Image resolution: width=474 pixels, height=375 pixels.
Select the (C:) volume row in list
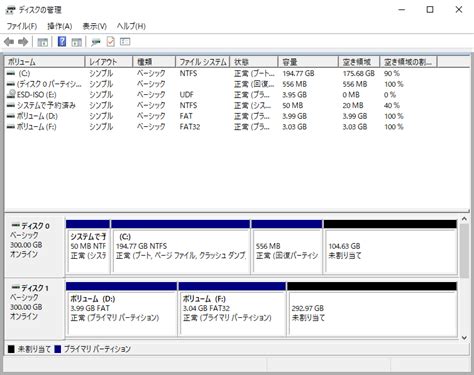(220, 73)
